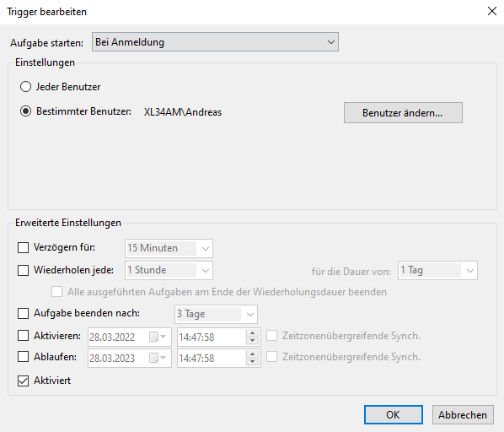504x432 pixels.
Task: Enable the Wiederholen jede checkbox
Action: click(x=23, y=270)
